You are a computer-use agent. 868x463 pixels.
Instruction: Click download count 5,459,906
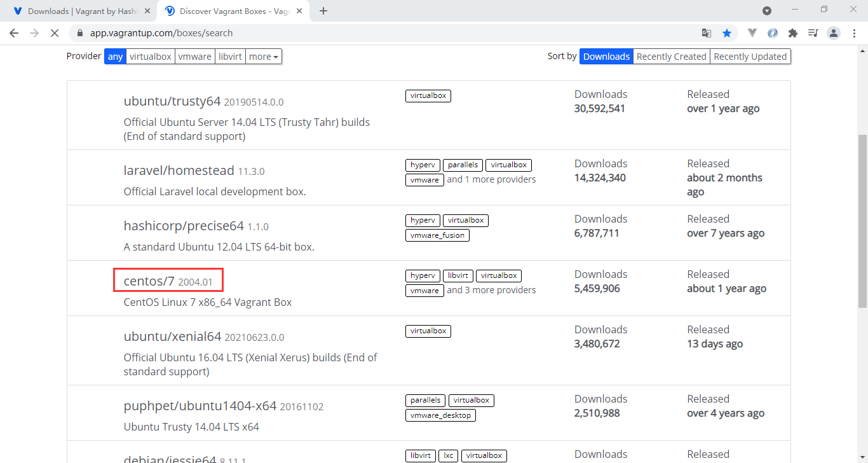coord(597,288)
